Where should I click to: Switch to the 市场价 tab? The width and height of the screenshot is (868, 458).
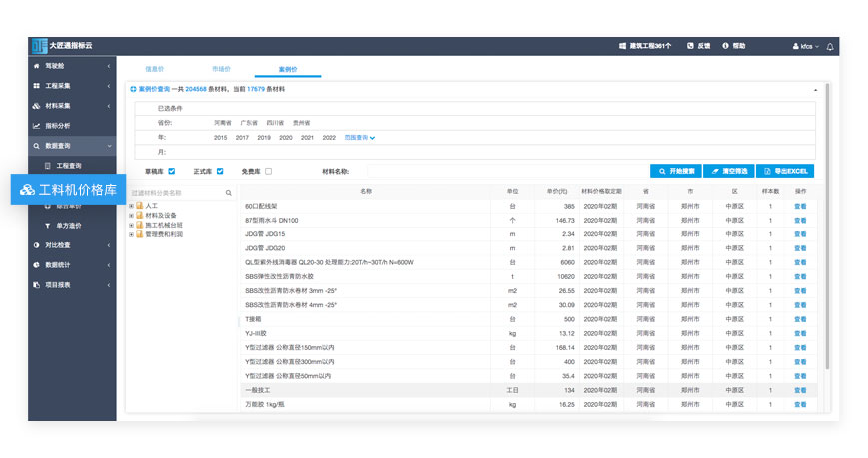(221, 69)
